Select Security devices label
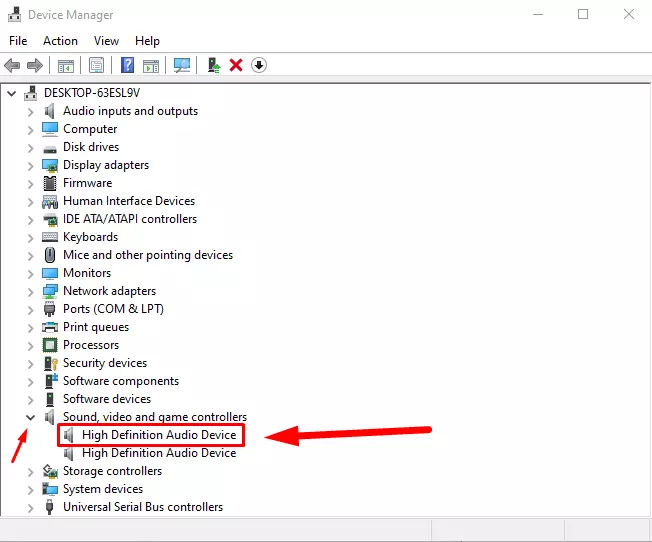The width and height of the screenshot is (652, 542). pos(105,363)
